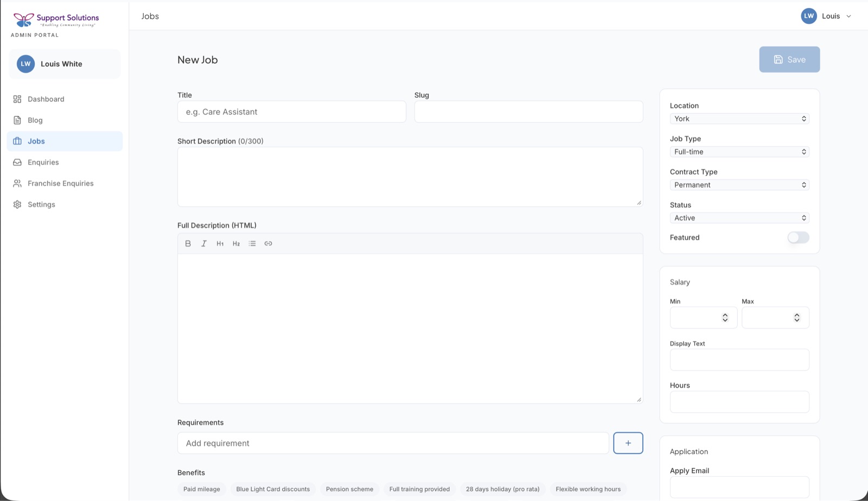Click the Dashboard grid icon in sidebar
This screenshot has height=501, width=868.
(x=17, y=99)
